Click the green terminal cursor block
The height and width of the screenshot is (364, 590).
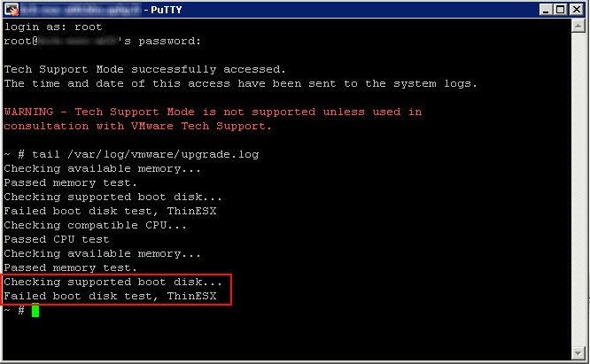(35, 311)
